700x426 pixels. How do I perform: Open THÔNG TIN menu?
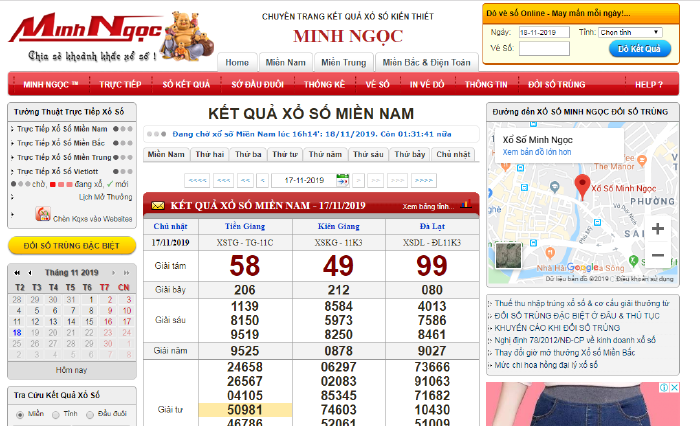click(486, 84)
